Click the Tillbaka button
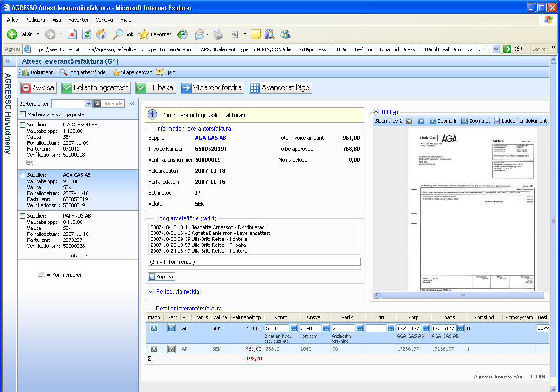This screenshot has height=392, width=560. click(155, 88)
